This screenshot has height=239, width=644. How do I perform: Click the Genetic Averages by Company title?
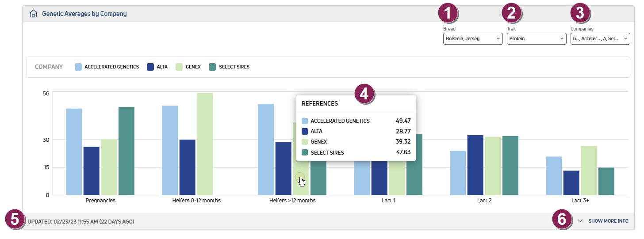click(x=84, y=14)
